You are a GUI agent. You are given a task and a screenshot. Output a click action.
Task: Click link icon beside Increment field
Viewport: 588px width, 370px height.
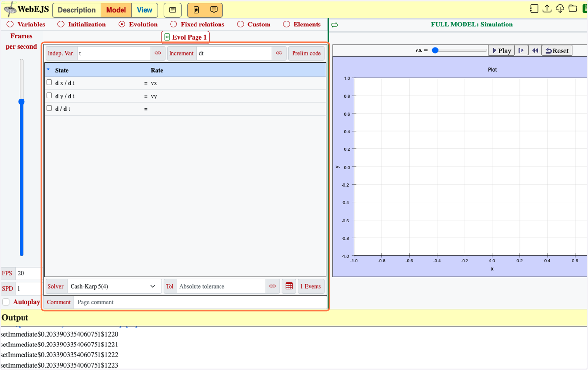279,53
